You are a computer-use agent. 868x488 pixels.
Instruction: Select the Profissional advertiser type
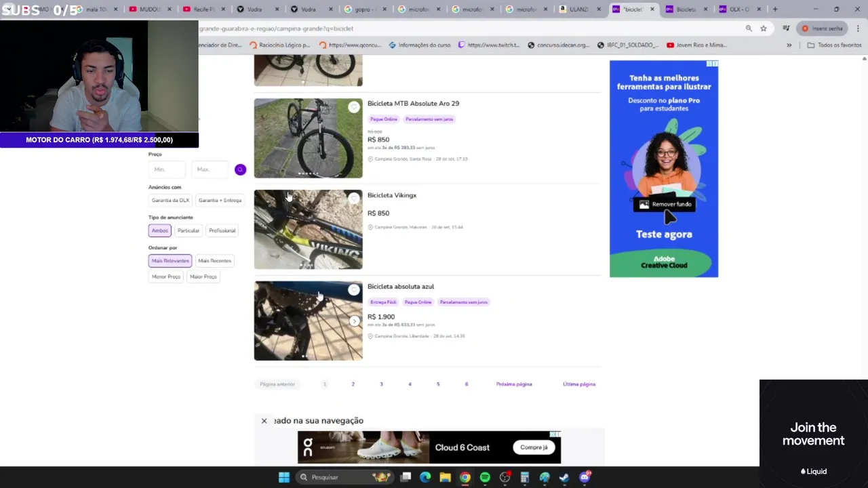coord(222,230)
